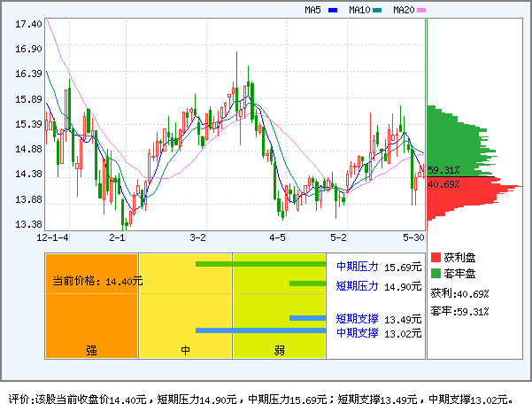The image size is (532, 404).
Task: Click the green 短期压力 bar
Action: (308, 284)
